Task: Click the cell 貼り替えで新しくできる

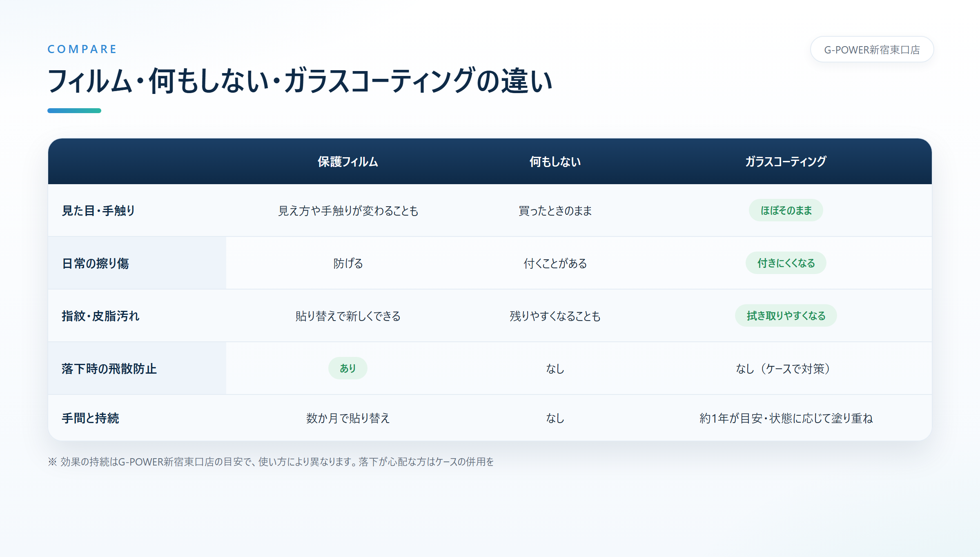Action: [348, 316]
